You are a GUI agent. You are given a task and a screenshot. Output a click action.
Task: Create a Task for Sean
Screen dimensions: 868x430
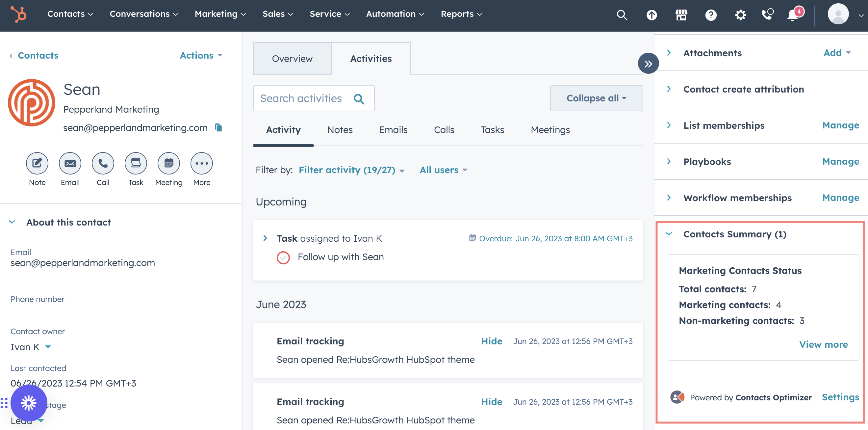click(136, 163)
